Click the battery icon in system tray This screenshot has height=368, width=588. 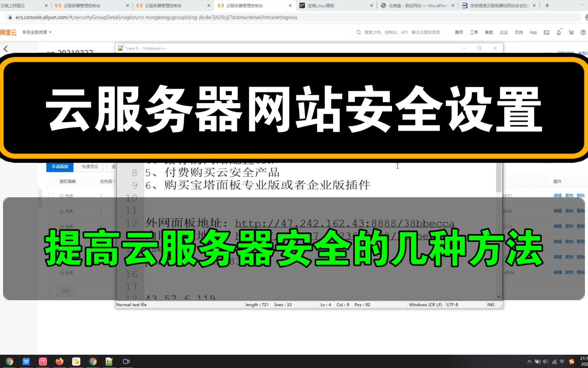coord(537,362)
